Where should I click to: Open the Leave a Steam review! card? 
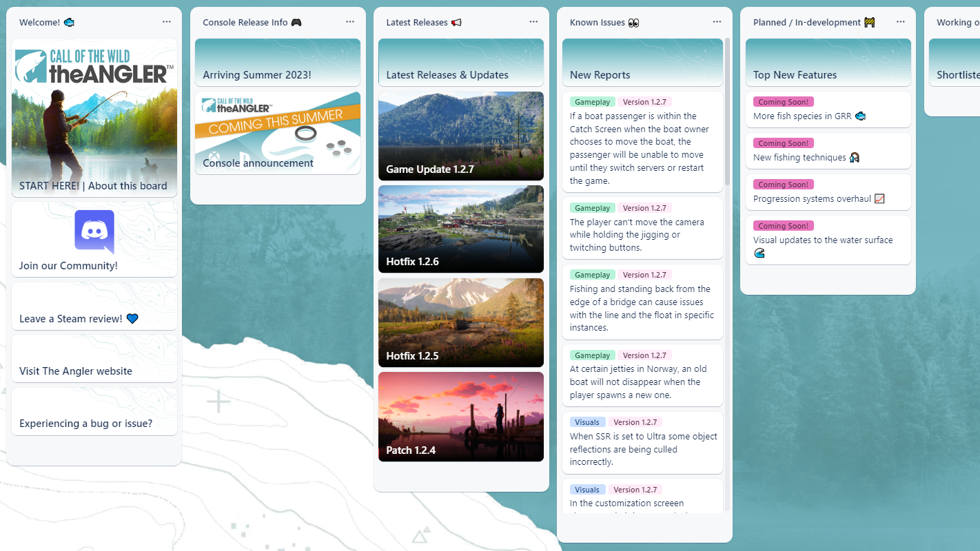(94, 306)
